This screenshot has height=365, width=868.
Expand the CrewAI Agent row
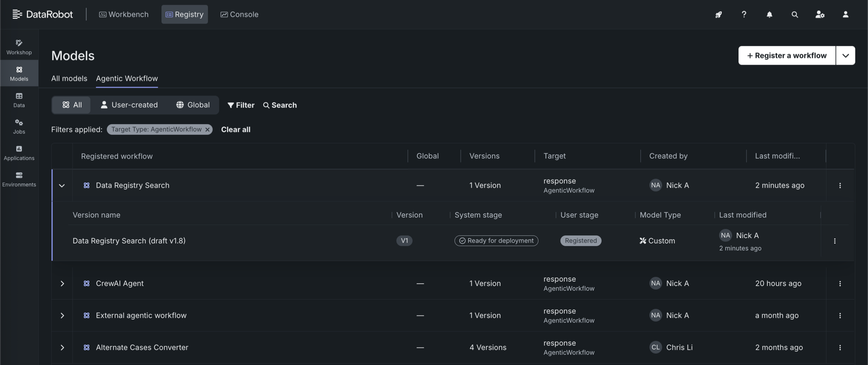[62, 284]
